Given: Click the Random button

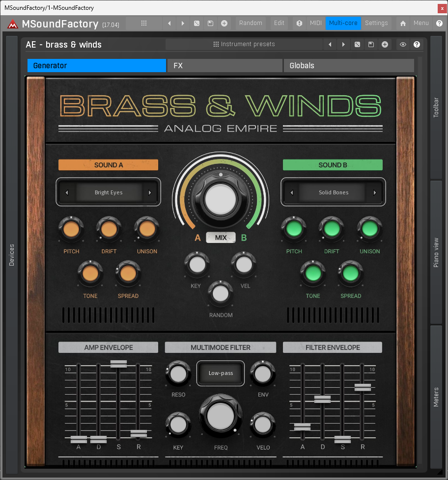Looking at the screenshot, I should (251, 23).
